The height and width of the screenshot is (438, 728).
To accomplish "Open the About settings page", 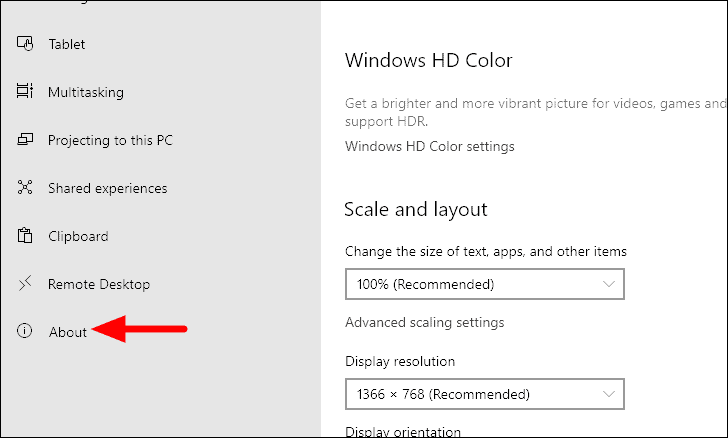I will click(x=68, y=332).
